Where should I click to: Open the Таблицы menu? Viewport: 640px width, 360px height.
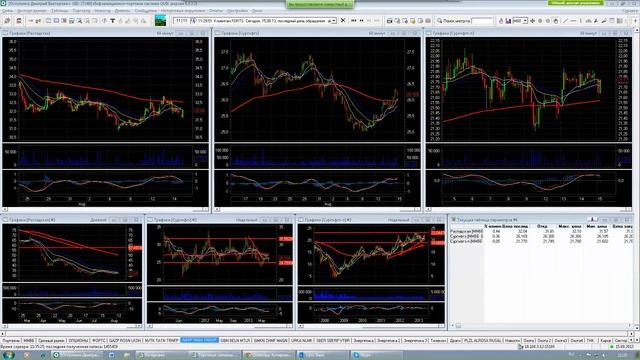(x=60, y=11)
